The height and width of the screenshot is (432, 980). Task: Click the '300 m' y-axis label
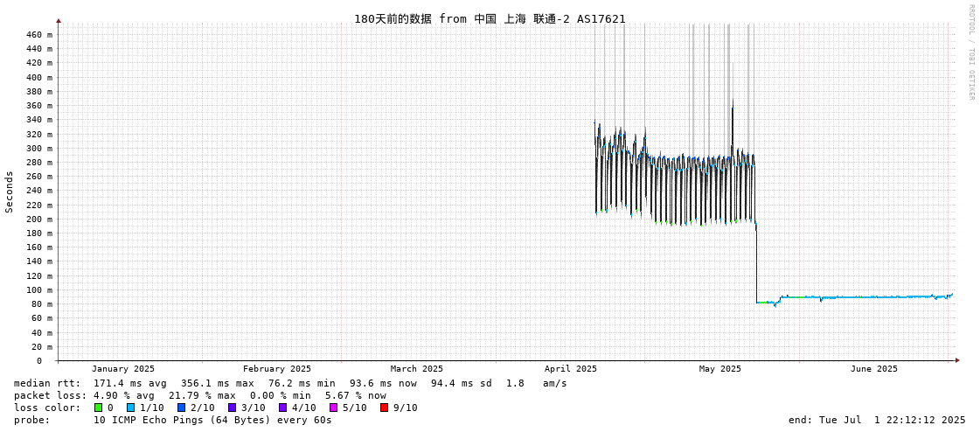38,148
